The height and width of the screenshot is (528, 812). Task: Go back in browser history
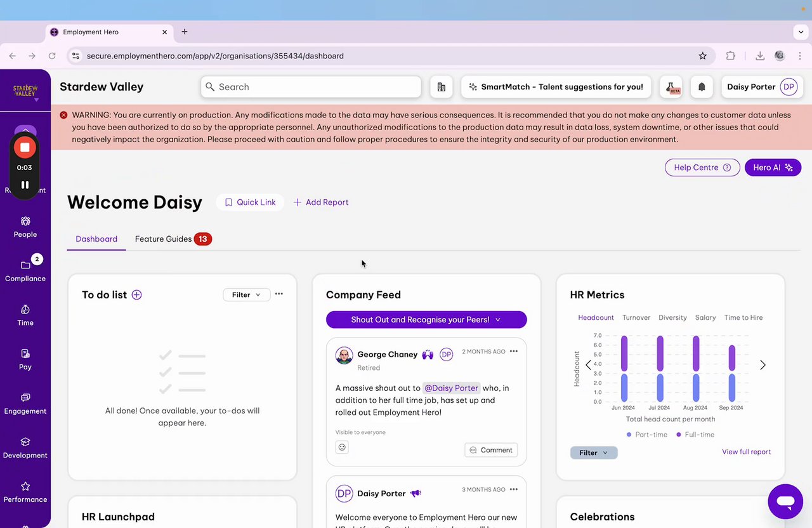point(13,56)
